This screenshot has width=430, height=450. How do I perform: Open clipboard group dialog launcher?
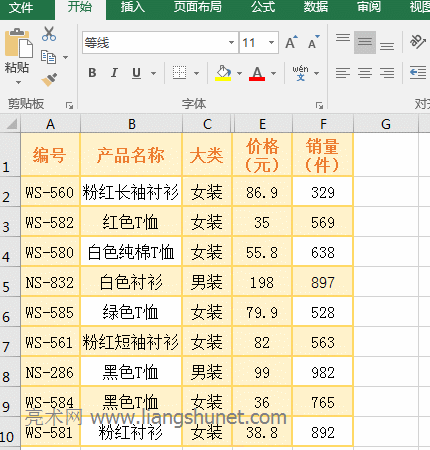(x=69, y=106)
